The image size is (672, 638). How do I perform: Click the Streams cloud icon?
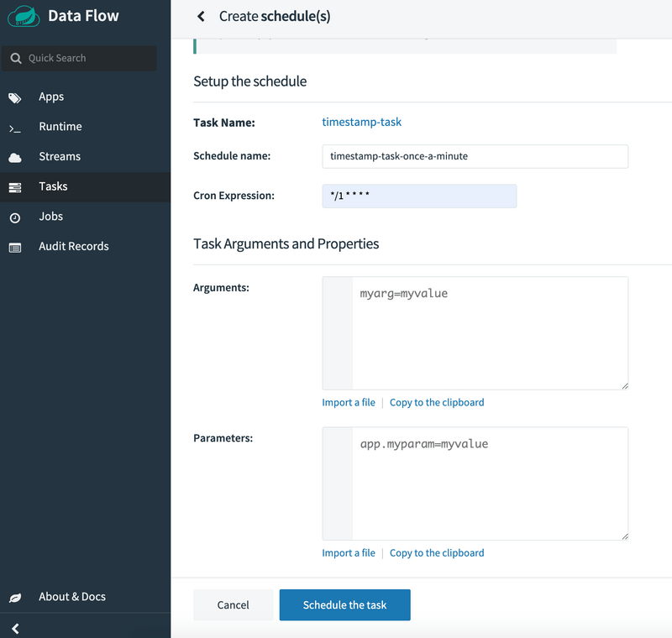[x=15, y=158]
